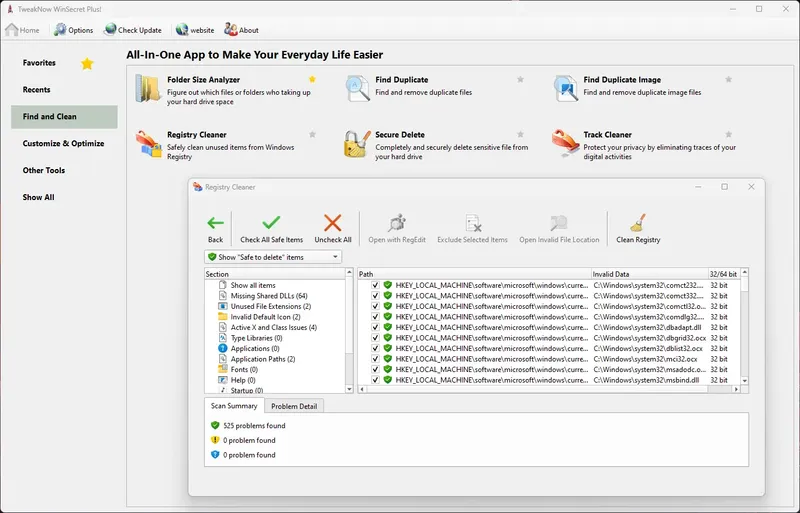Image resolution: width=800 pixels, height=513 pixels.
Task: Favorite Find Duplicate Image using its star
Action: click(x=729, y=79)
